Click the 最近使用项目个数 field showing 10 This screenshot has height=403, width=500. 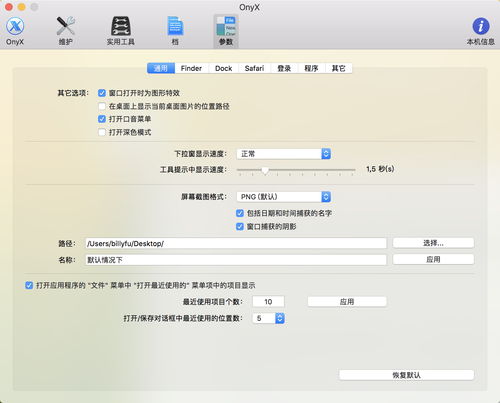coord(268,302)
